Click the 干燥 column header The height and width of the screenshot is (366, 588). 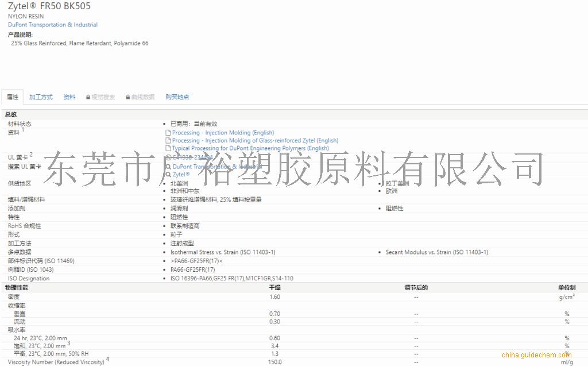[x=275, y=287]
